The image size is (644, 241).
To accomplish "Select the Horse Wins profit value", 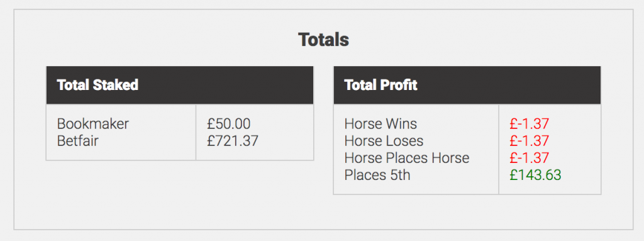I will [x=530, y=124].
